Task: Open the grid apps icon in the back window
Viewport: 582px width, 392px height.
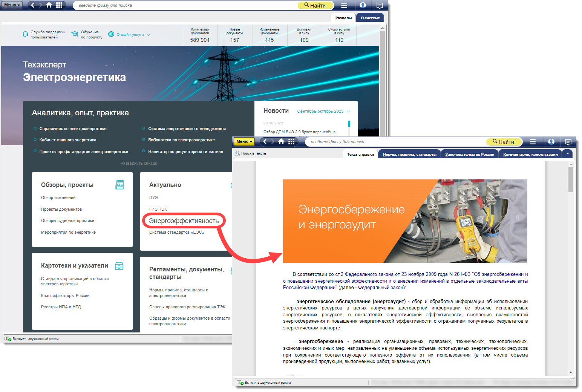Action: coord(59,5)
